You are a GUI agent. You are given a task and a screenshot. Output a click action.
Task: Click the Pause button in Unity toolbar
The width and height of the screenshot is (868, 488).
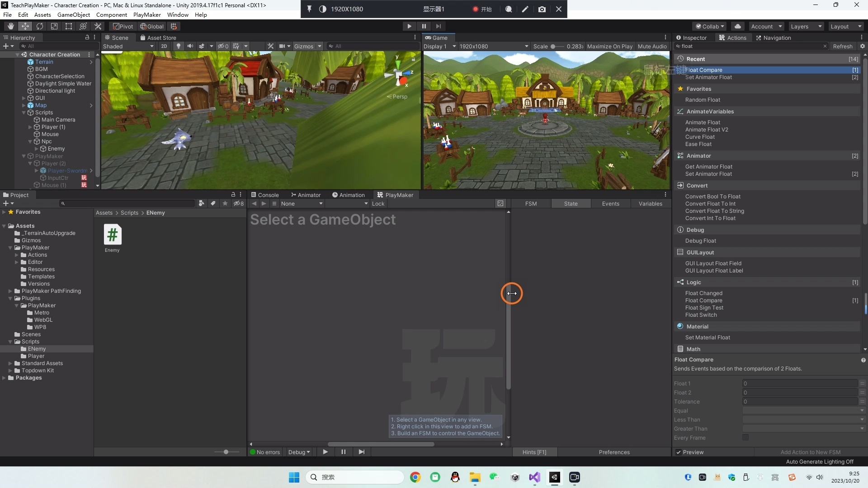click(424, 26)
